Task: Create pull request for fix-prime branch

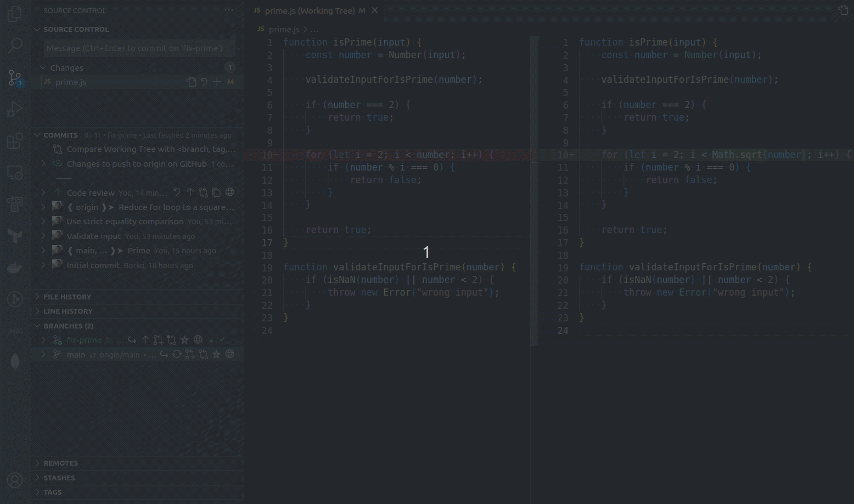Action: click(158, 340)
